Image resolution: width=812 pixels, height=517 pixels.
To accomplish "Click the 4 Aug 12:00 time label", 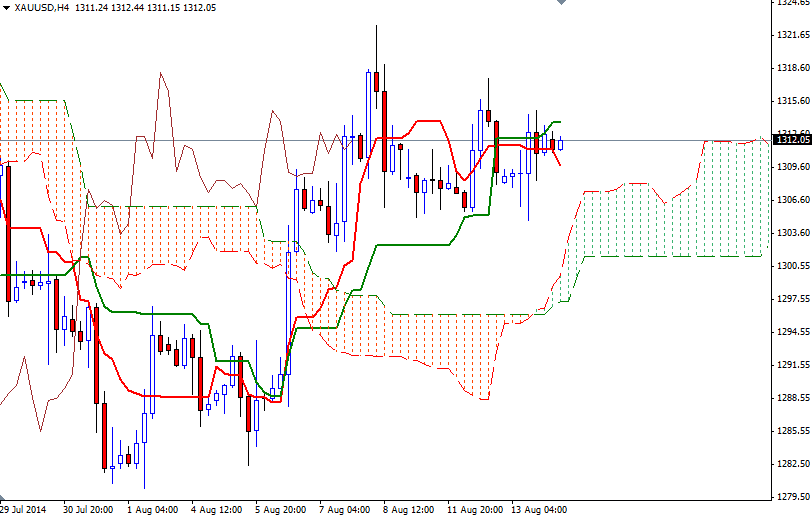I will pyautogui.click(x=216, y=510).
